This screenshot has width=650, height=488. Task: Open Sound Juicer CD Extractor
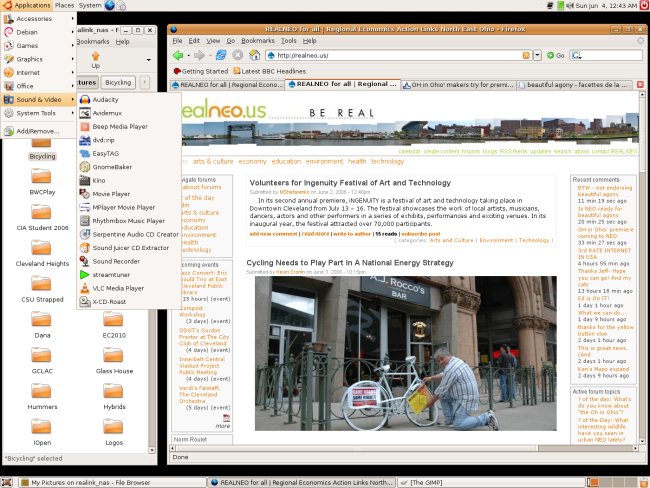(x=129, y=248)
